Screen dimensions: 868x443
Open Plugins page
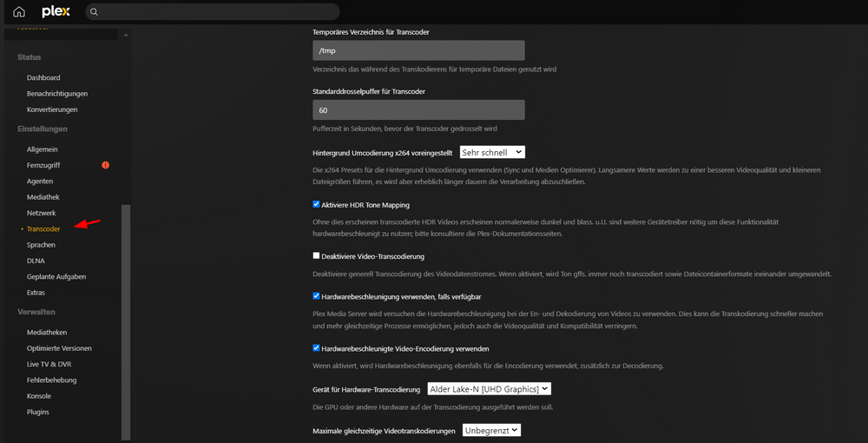coord(37,413)
